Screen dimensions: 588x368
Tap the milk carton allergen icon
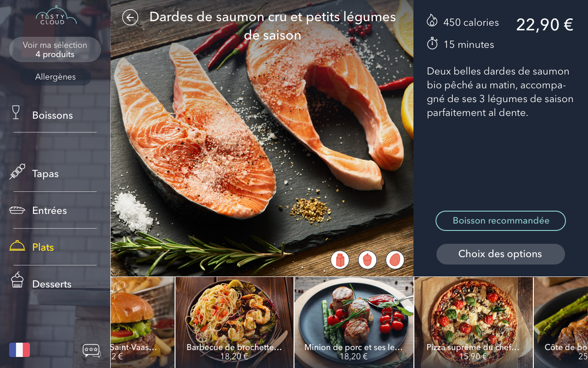[x=340, y=260]
